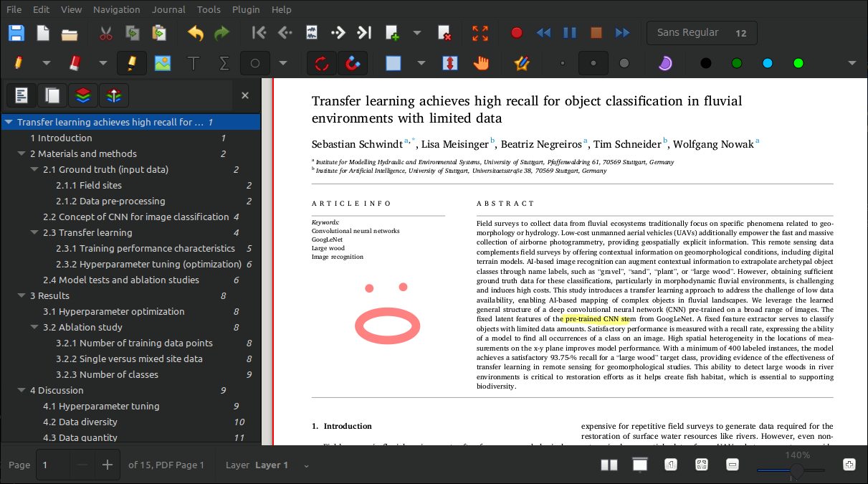Toggle rotation snapping
This screenshot has height=484, width=868.
click(321, 63)
